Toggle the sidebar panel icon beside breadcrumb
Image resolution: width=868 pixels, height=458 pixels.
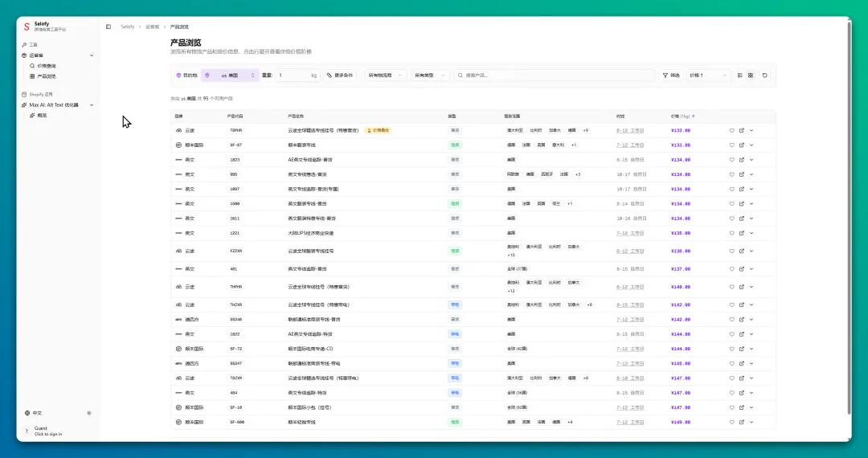[x=108, y=27]
